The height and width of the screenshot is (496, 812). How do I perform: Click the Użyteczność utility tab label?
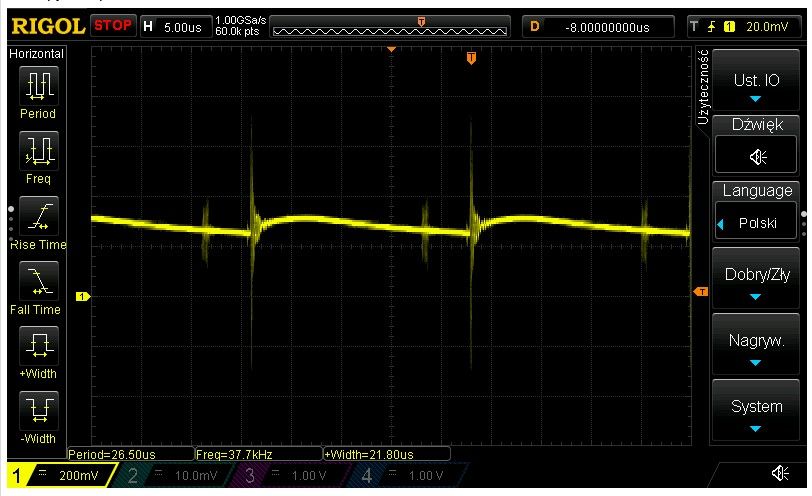(703, 87)
